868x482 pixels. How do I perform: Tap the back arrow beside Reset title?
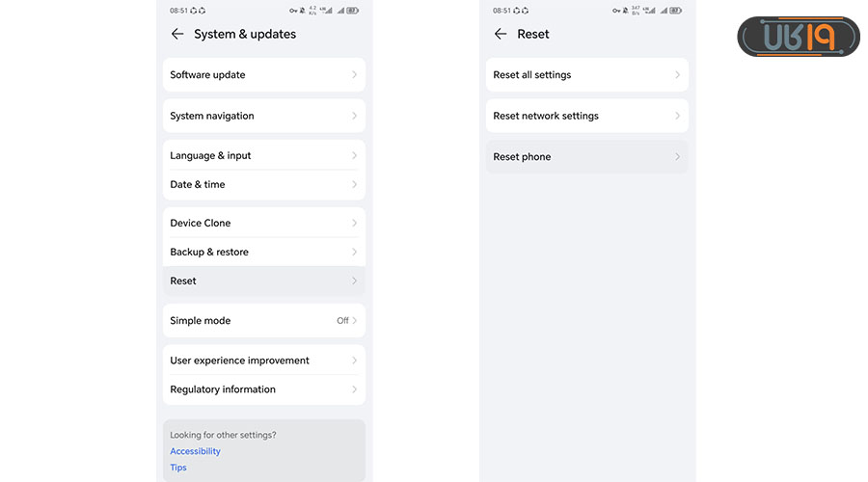(x=500, y=34)
